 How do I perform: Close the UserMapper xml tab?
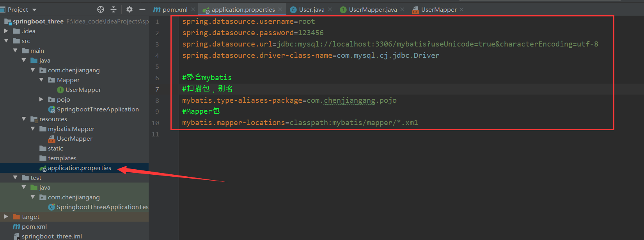(462, 9)
